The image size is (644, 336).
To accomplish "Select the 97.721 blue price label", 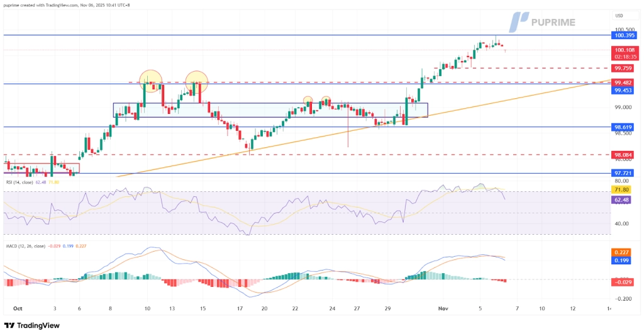I will pyautogui.click(x=623, y=172).
